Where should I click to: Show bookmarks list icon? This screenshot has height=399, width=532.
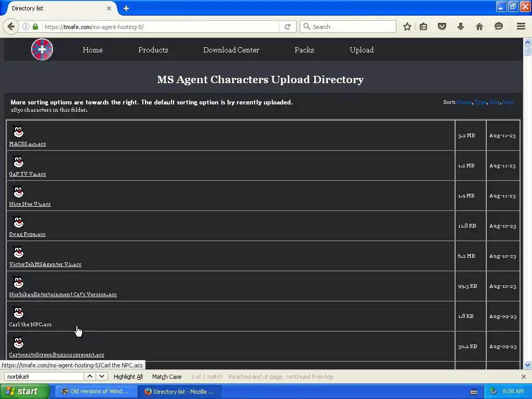[x=423, y=26]
